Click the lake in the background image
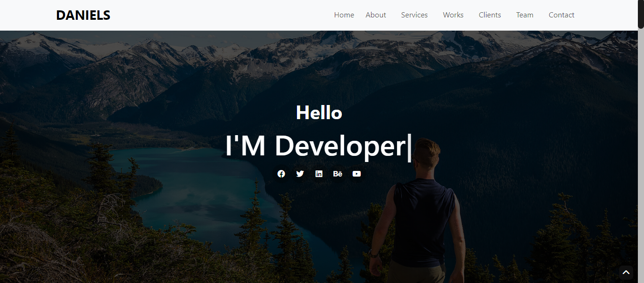 click(x=198, y=188)
